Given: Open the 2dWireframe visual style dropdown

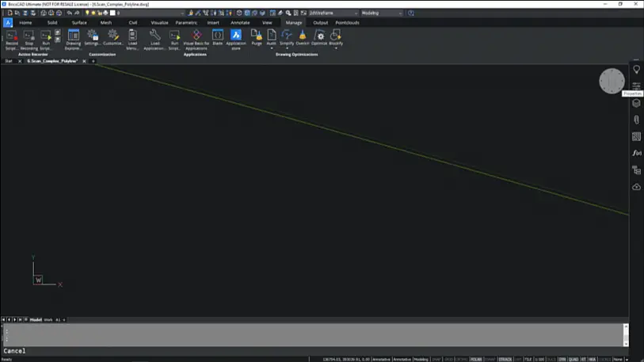Looking at the screenshot, I should click(333, 13).
